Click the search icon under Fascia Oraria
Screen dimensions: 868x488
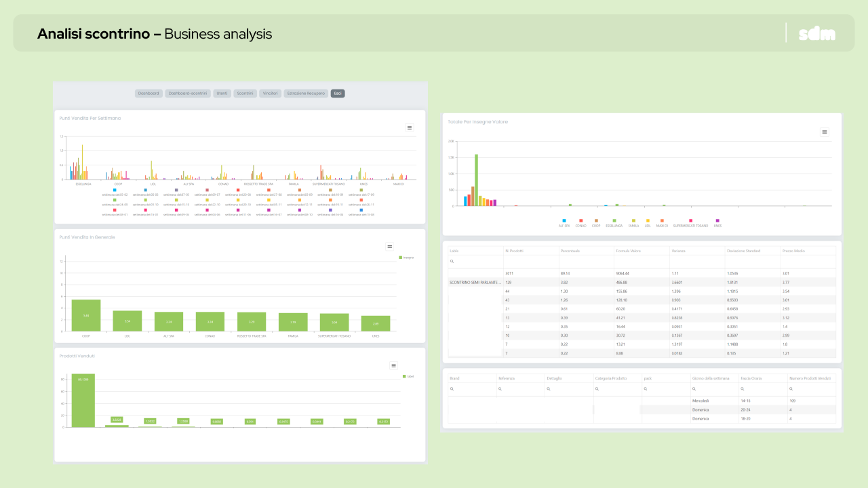(x=743, y=389)
